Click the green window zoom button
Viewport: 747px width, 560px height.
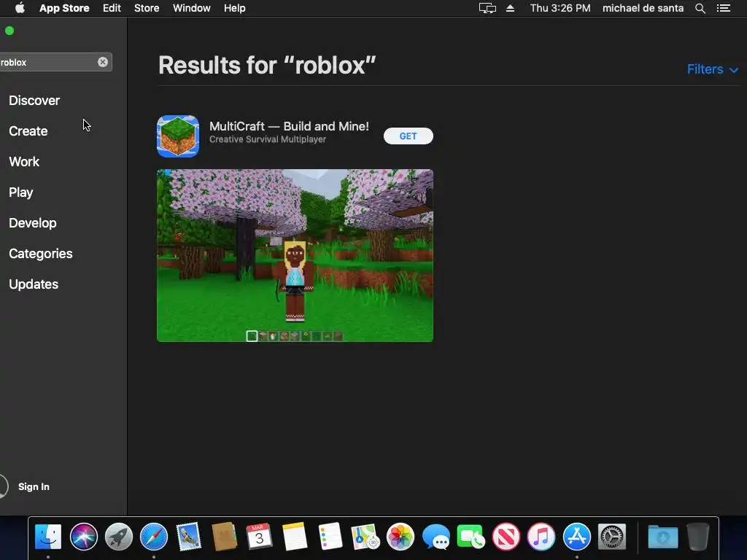(x=9, y=31)
